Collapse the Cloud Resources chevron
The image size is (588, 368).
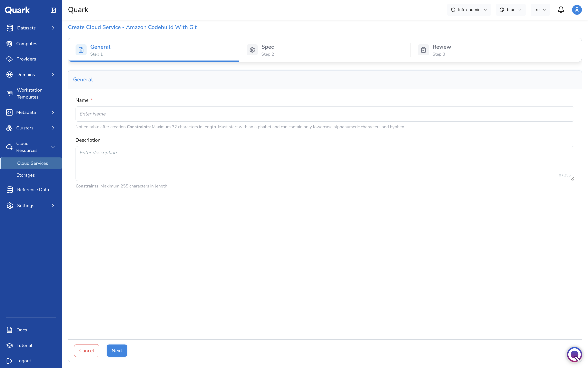click(53, 147)
